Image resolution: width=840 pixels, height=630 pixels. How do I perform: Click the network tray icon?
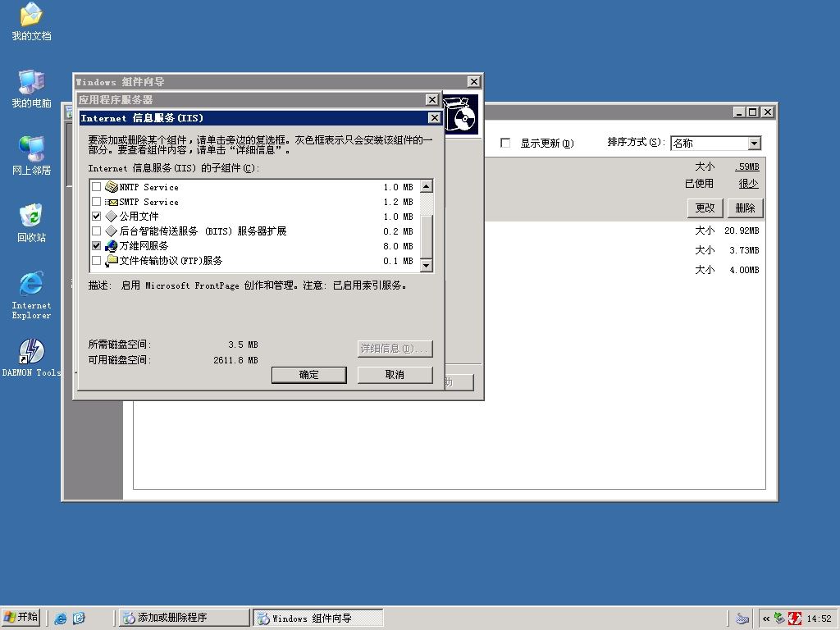[x=780, y=619]
